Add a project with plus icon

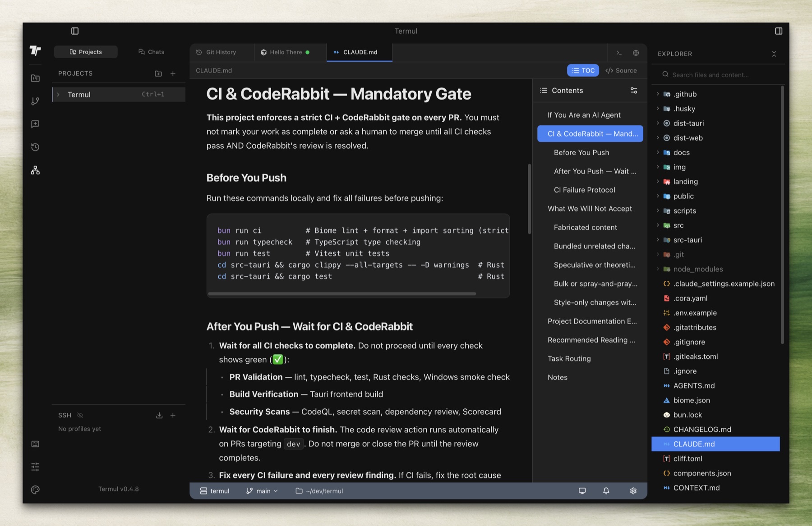tap(173, 73)
